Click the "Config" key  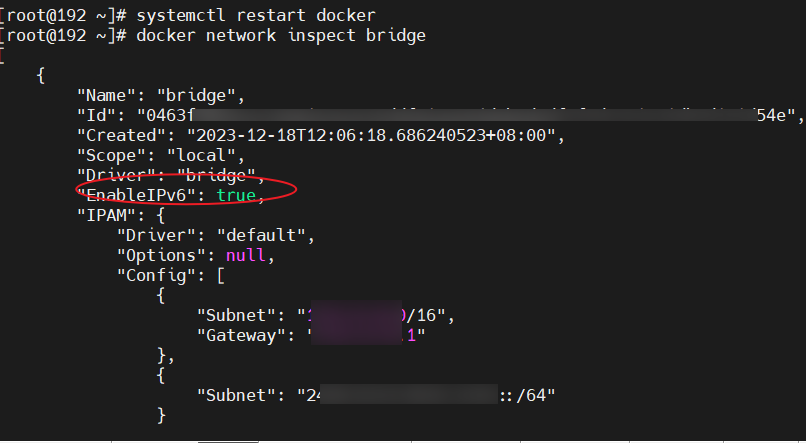(156, 276)
